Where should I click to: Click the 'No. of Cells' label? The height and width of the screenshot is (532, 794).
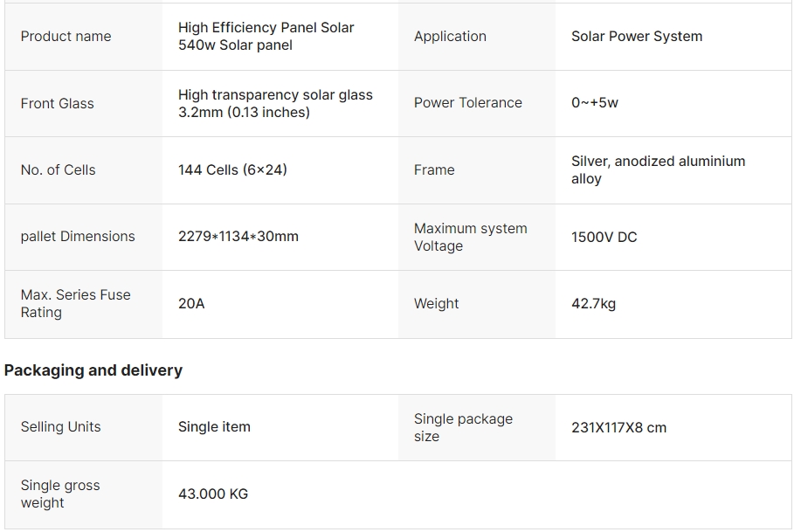pyautogui.click(x=58, y=170)
